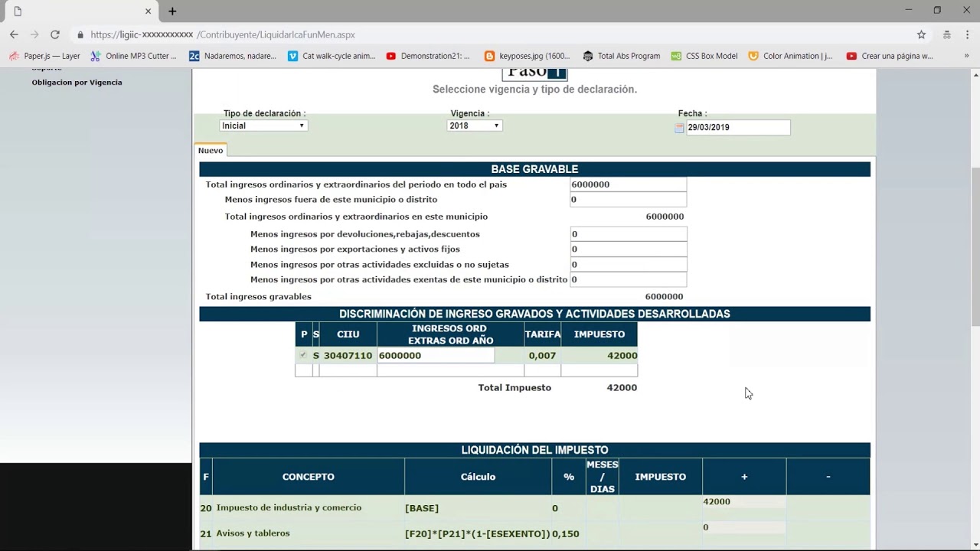Reload the current page
The width and height of the screenshot is (980, 551).
(x=55, y=34)
